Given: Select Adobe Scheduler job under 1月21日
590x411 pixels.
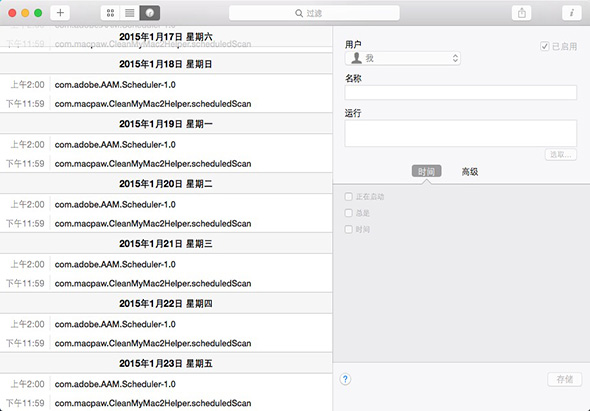Looking at the screenshot, I should (166, 264).
